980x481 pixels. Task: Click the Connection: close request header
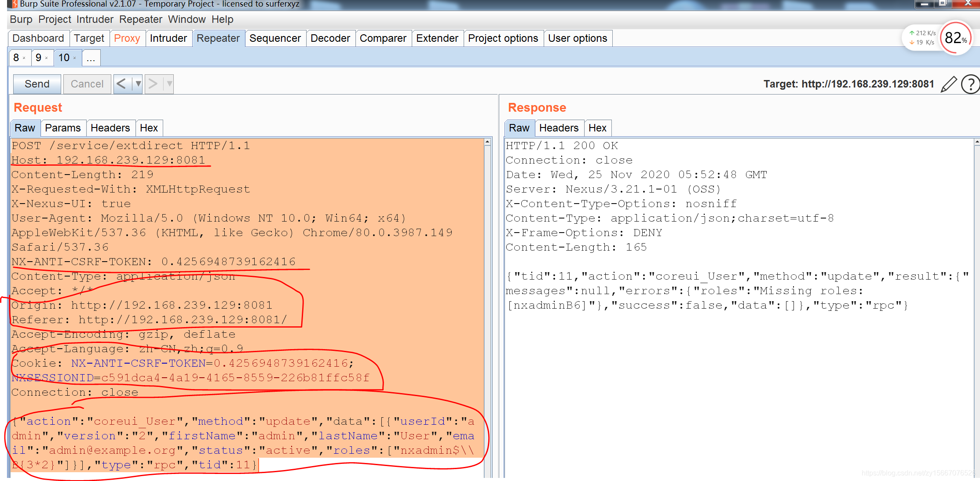pyautogui.click(x=75, y=392)
